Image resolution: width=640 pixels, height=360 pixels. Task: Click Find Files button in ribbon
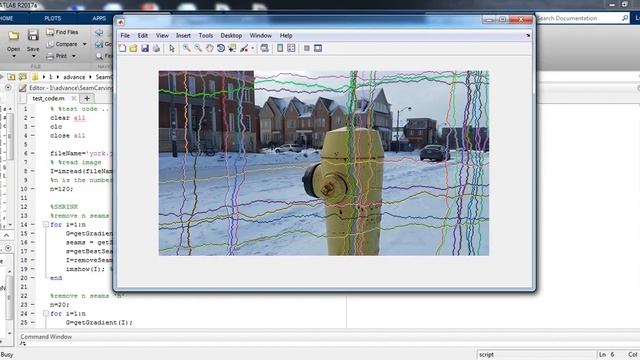point(62,32)
